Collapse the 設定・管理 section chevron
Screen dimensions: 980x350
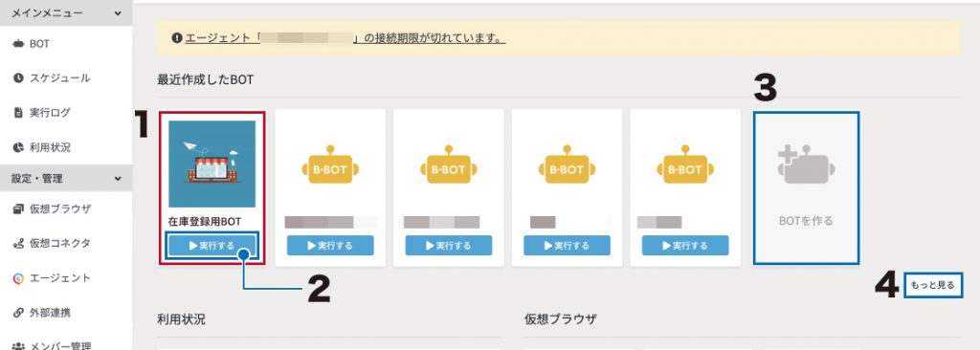(118, 179)
